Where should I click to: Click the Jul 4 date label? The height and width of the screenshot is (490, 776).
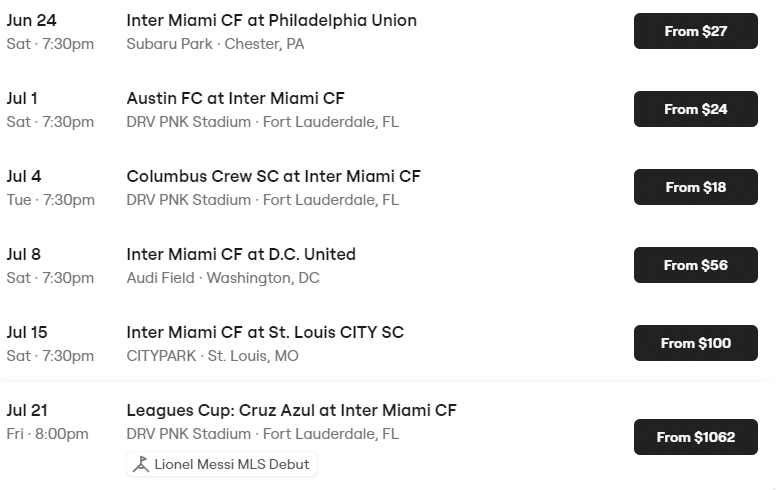(24, 176)
